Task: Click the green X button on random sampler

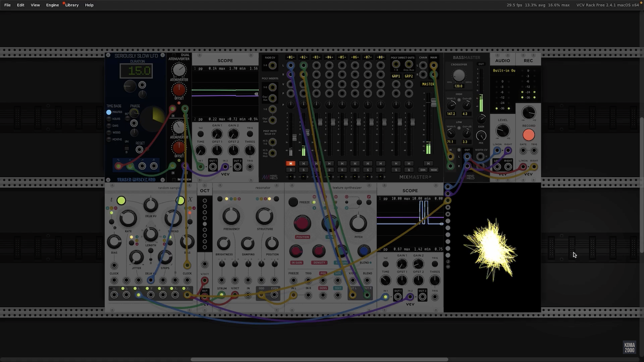Action: coord(180,201)
